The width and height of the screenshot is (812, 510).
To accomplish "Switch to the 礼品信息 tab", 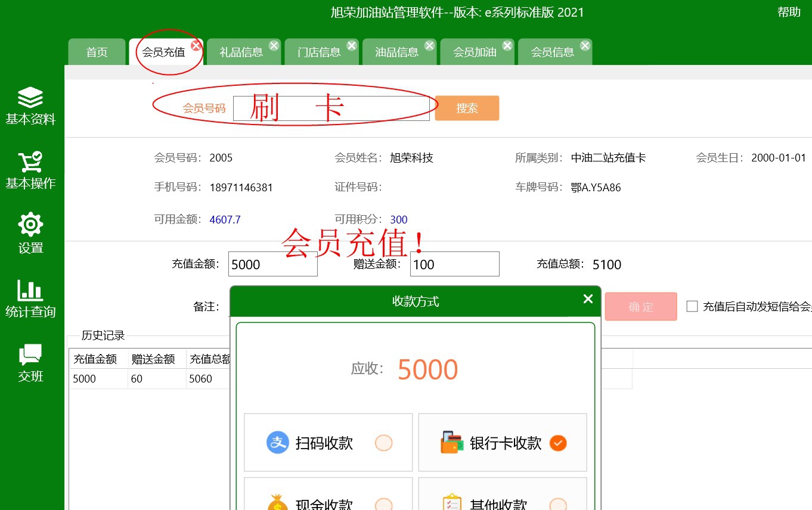I will point(241,52).
